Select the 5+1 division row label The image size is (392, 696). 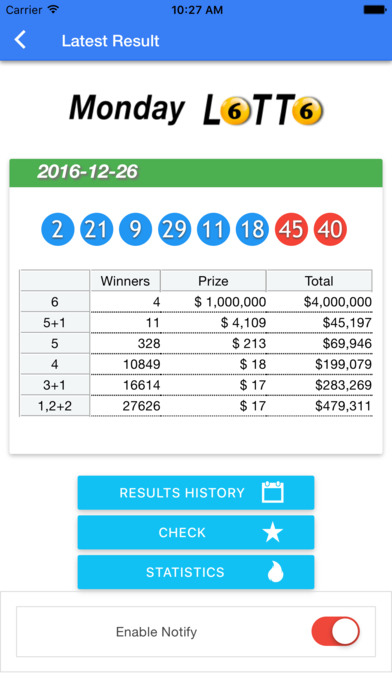[x=55, y=323]
